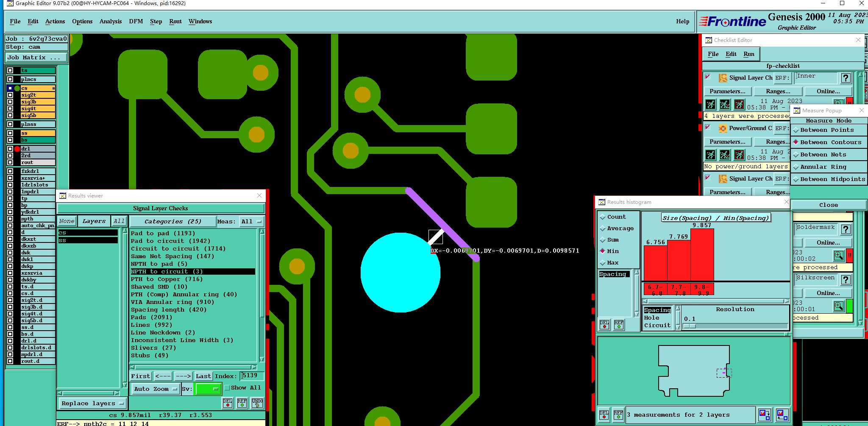Click results magnifier icon in Soldermask check row
The width and height of the screenshot is (868, 426).
[839, 256]
